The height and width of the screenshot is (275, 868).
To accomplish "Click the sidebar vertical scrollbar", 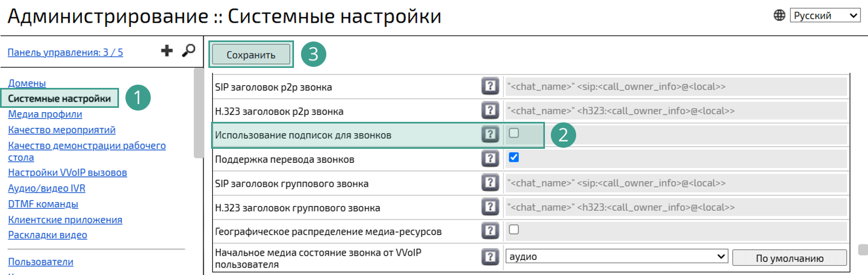I will 198,113.
